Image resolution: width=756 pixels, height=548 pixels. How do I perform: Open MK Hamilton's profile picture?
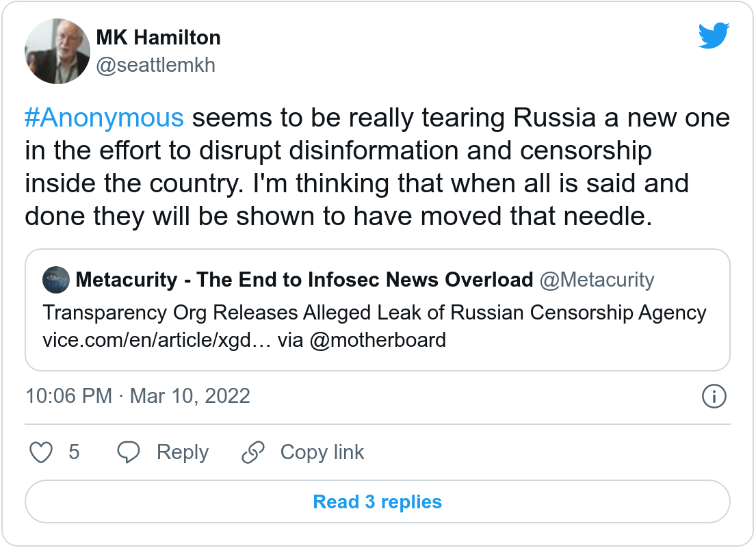coord(57,52)
